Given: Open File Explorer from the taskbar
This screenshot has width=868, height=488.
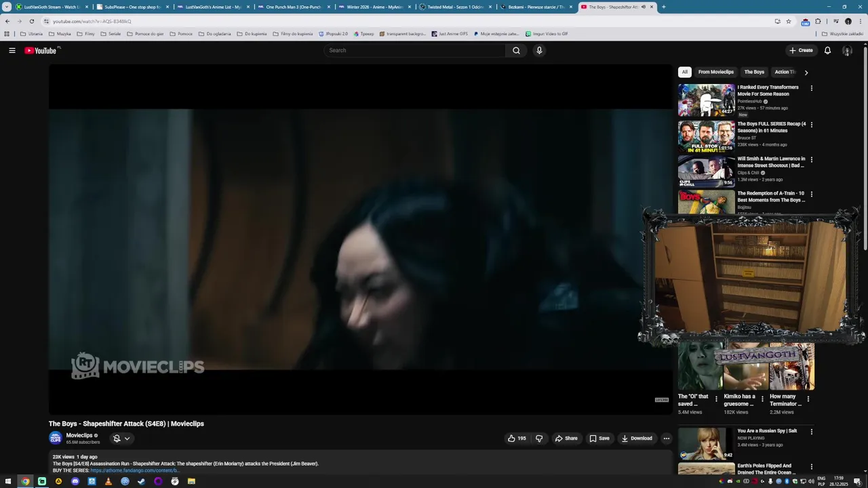Looking at the screenshot, I should tap(191, 481).
